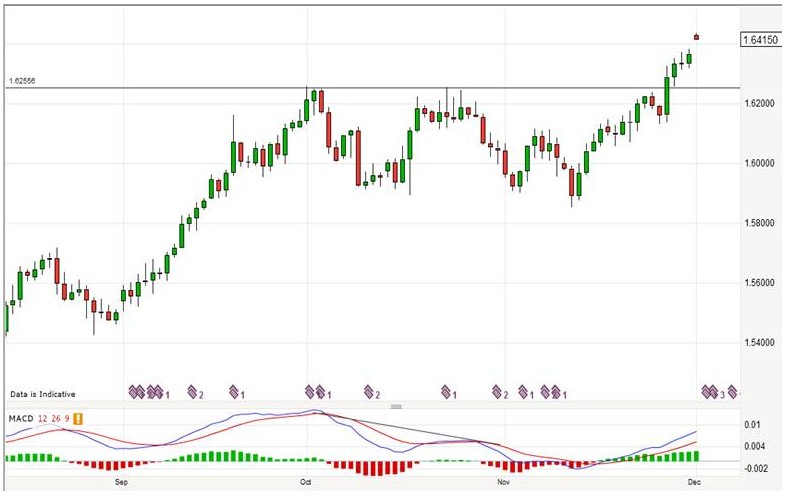Click the Oct date axis label

[305, 482]
